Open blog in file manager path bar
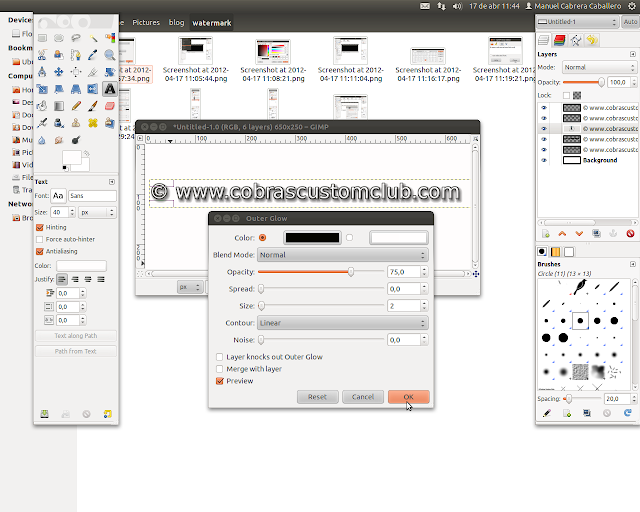This screenshot has width=640, height=512. (176, 22)
